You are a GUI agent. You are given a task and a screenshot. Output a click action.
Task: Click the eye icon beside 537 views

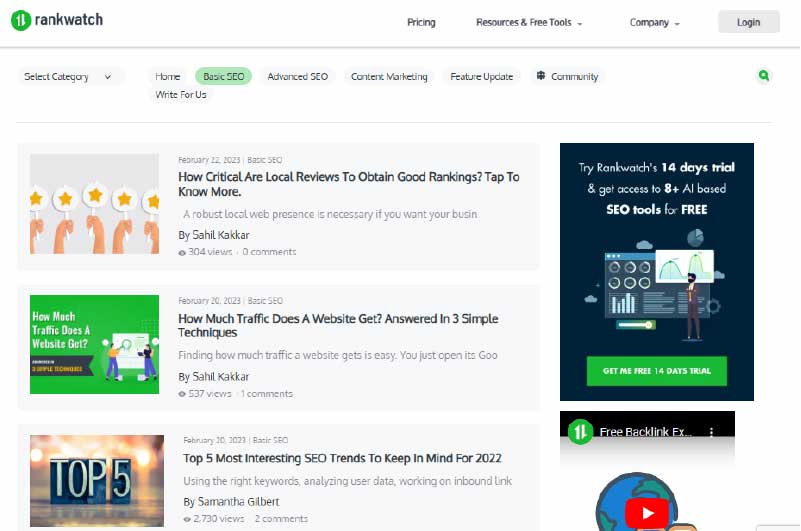pos(182,394)
